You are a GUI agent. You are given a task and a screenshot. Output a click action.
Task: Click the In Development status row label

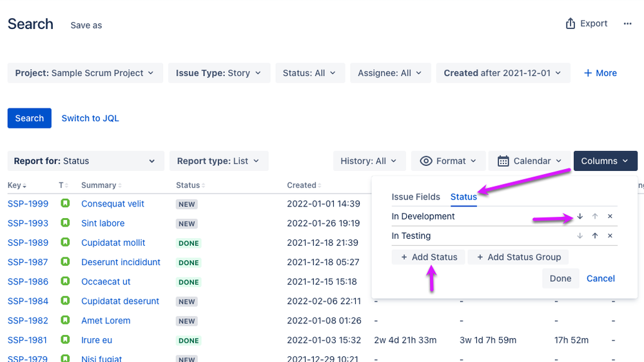coord(423,216)
